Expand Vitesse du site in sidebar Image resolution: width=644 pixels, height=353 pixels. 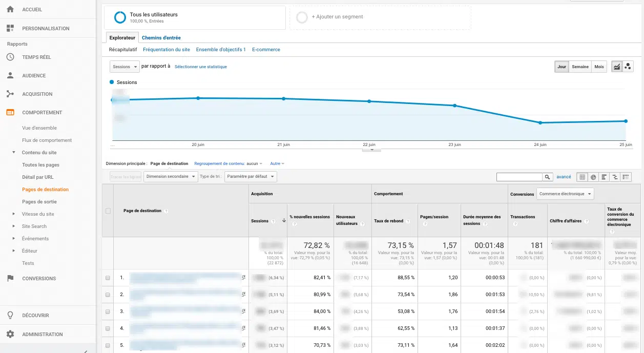(x=37, y=214)
